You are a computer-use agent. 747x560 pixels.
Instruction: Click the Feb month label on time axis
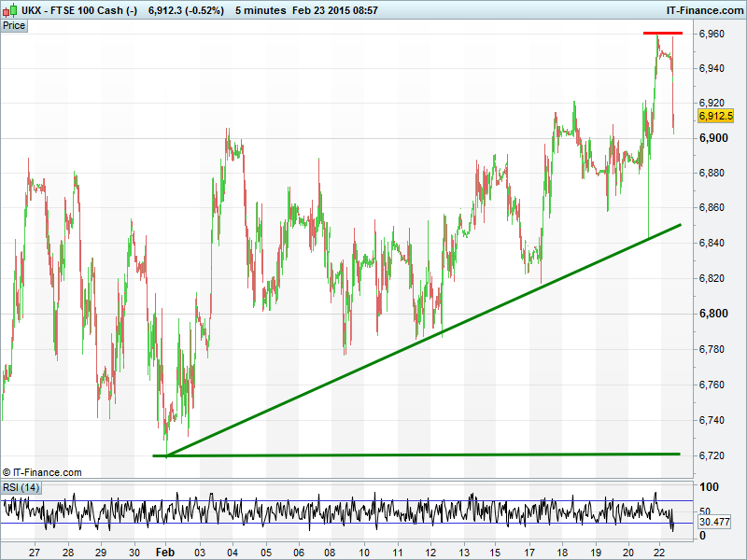click(165, 553)
